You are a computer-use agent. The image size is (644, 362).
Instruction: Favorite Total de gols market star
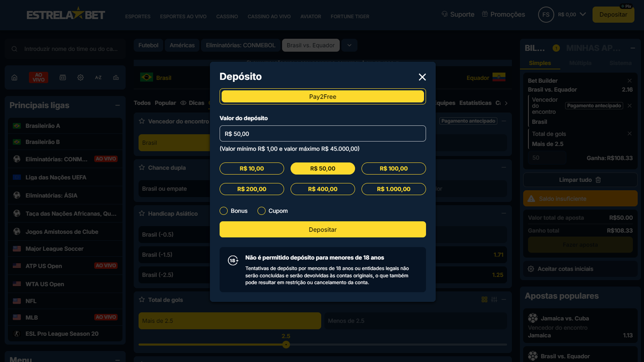pyautogui.click(x=142, y=299)
